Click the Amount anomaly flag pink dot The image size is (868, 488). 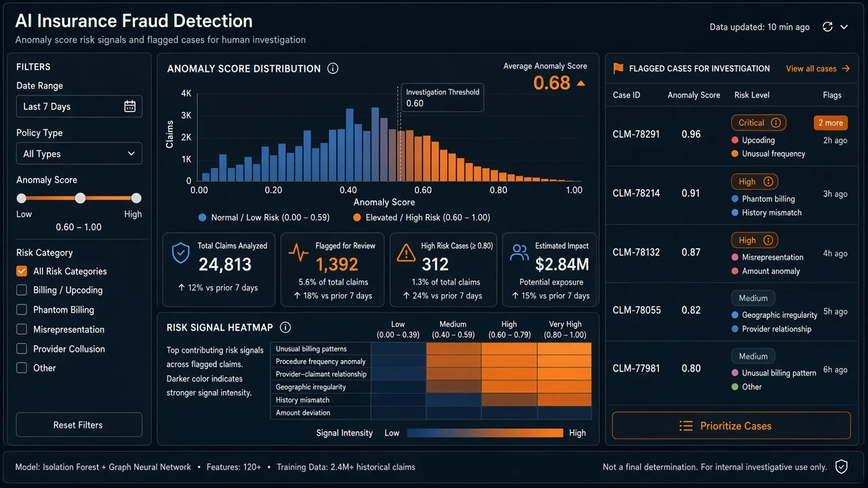[x=735, y=271]
